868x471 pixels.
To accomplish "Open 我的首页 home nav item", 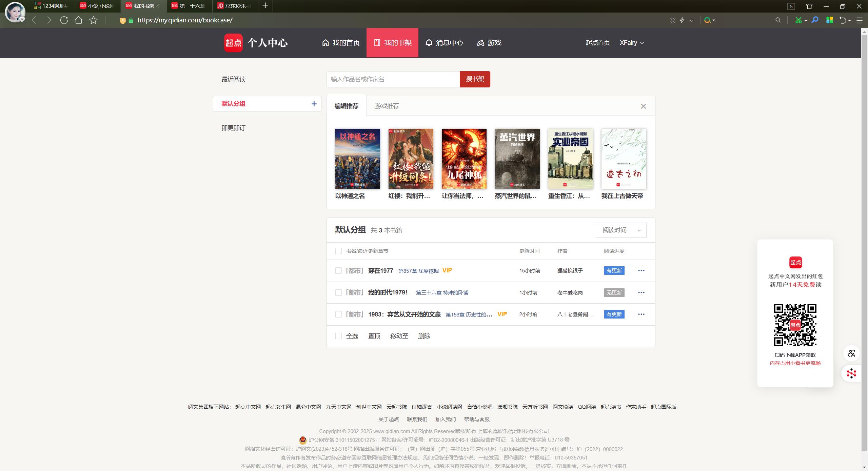I will tap(341, 43).
